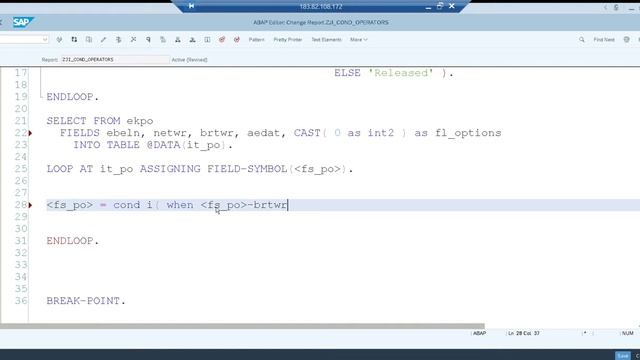
Task: Click the 183.82.108.172 remote session title
Action: tap(321, 7)
